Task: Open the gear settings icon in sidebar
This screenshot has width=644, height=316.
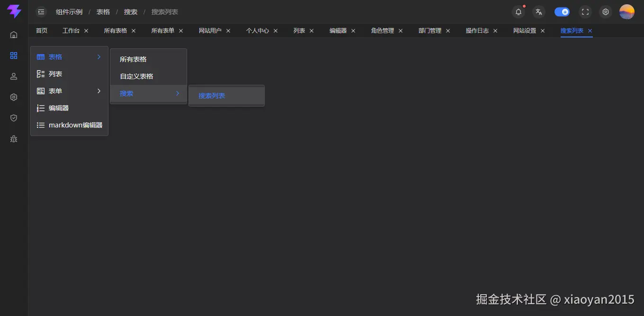Action: pyautogui.click(x=14, y=97)
